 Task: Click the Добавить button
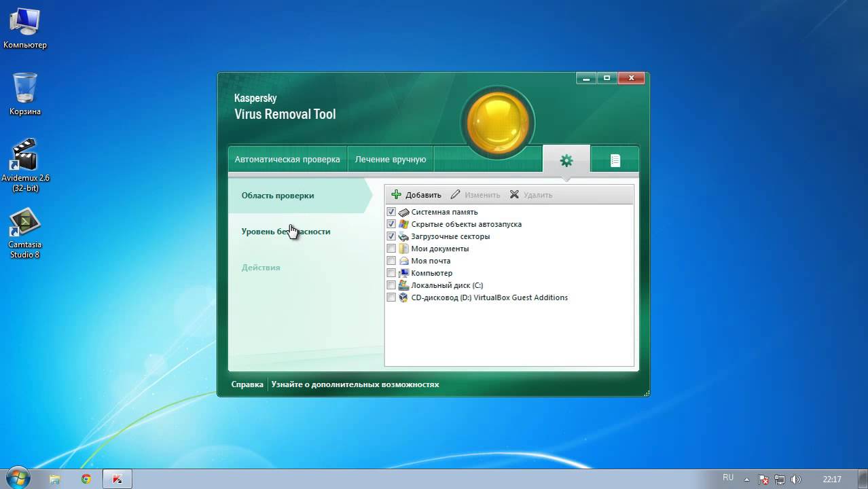point(416,195)
